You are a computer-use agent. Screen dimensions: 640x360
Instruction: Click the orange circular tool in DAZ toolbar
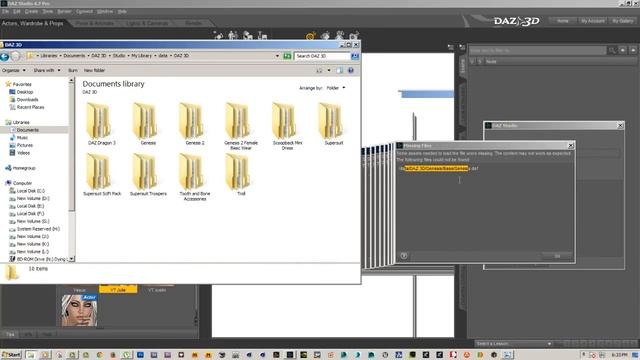coord(311,36)
